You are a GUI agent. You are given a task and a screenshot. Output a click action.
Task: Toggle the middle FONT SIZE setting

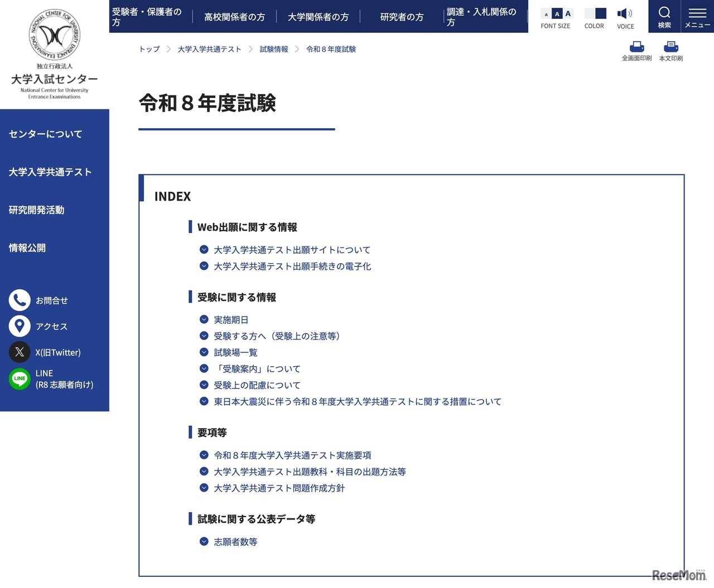pos(556,13)
